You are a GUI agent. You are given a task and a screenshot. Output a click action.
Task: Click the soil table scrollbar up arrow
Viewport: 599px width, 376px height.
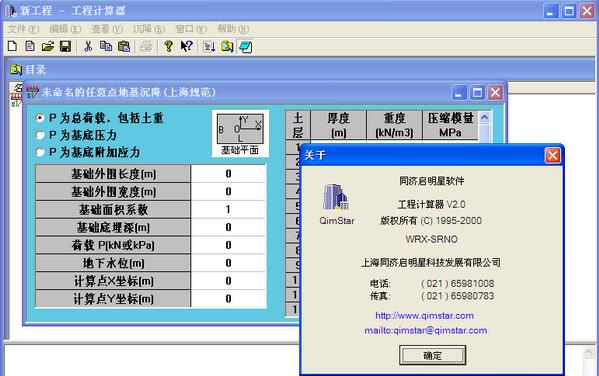[484, 117]
